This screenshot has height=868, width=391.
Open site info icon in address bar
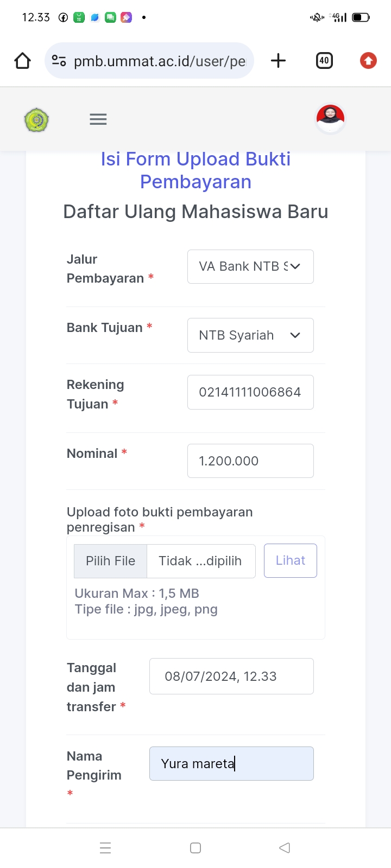59,61
